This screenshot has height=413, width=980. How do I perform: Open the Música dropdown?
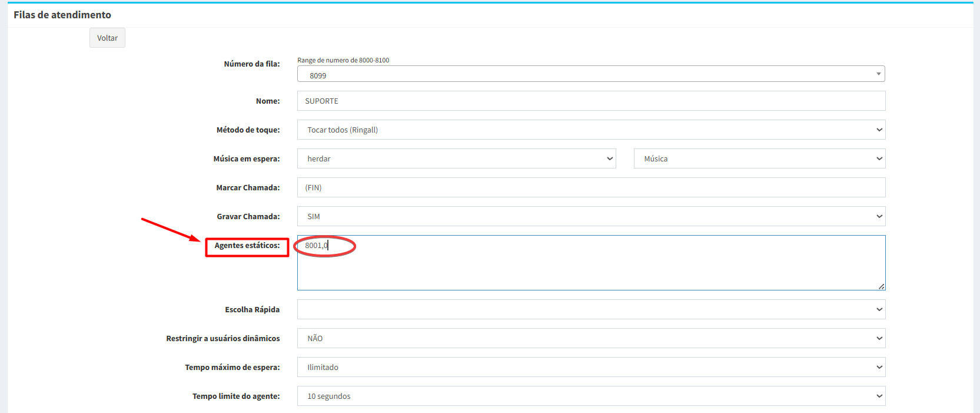pos(759,158)
